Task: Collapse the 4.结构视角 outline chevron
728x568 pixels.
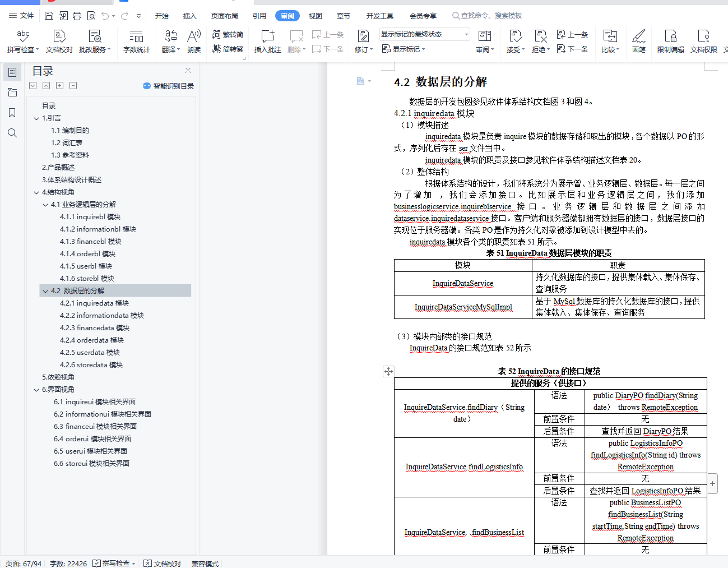Action: [36, 192]
